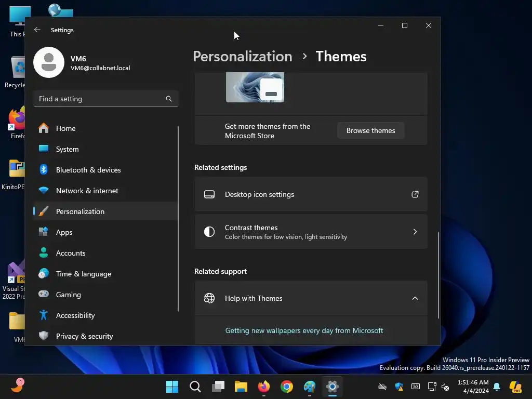Open the Windows Start menu
Image resolution: width=532 pixels, height=399 pixels.
[x=172, y=387]
